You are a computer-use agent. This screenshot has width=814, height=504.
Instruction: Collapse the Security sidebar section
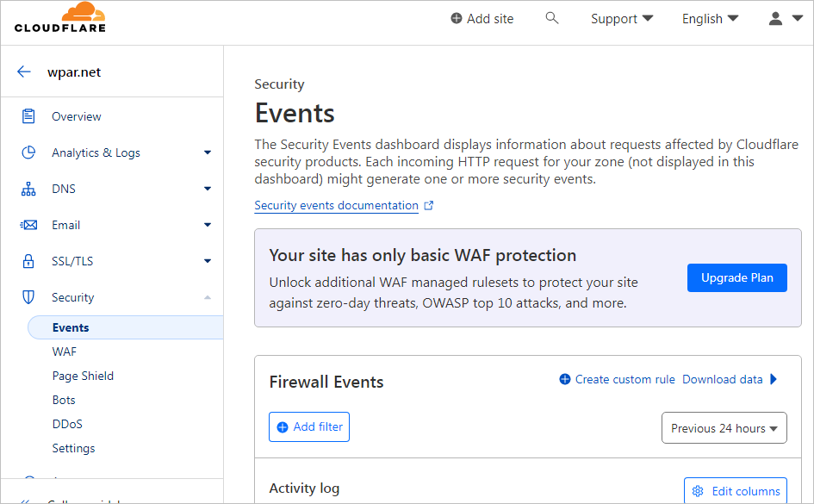click(207, 297)
